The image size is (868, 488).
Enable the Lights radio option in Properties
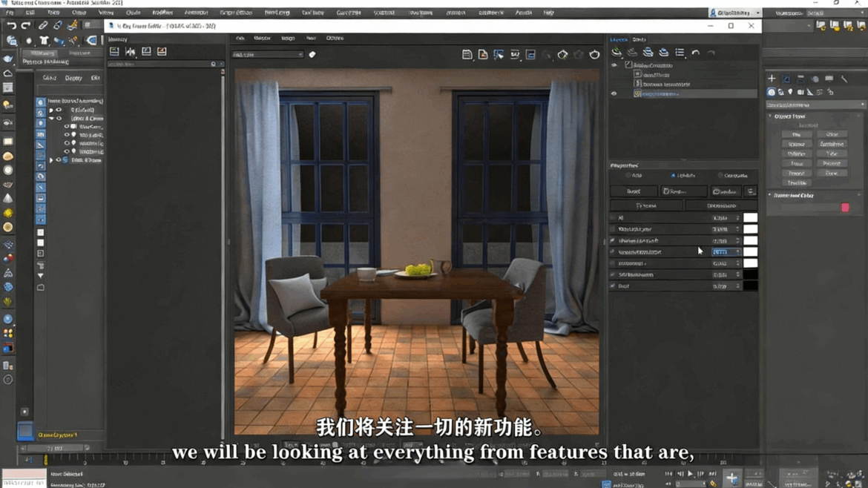[x=673, y=176]
